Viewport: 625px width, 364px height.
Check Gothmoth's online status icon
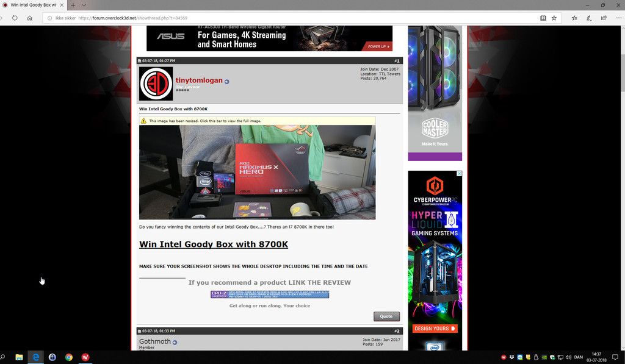[x=175, y=342]
